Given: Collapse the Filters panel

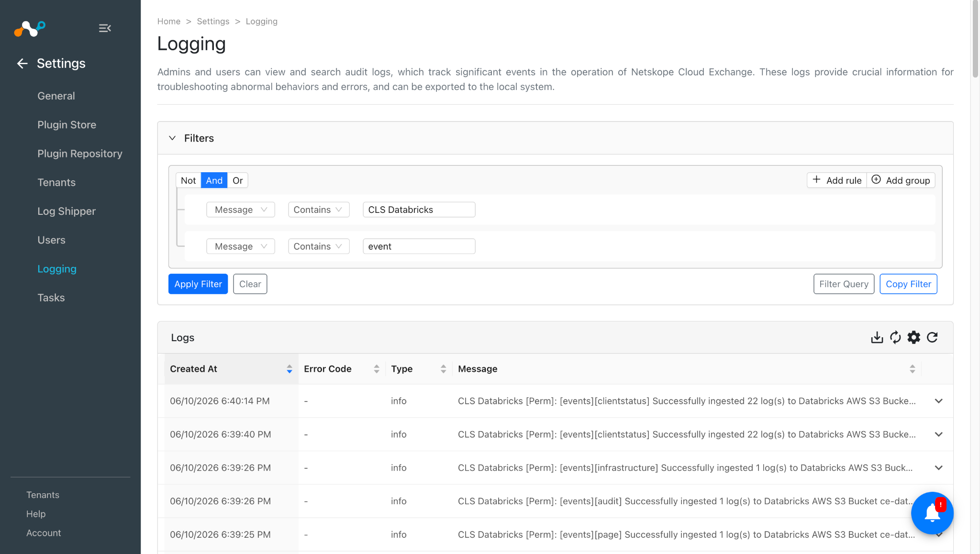Looking at the screenshot, I should pyautogui.click(x=172, y=138).
